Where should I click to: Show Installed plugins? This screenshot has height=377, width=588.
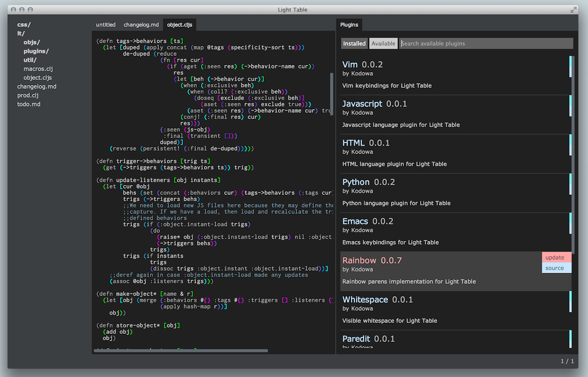(x=354, y=43)
